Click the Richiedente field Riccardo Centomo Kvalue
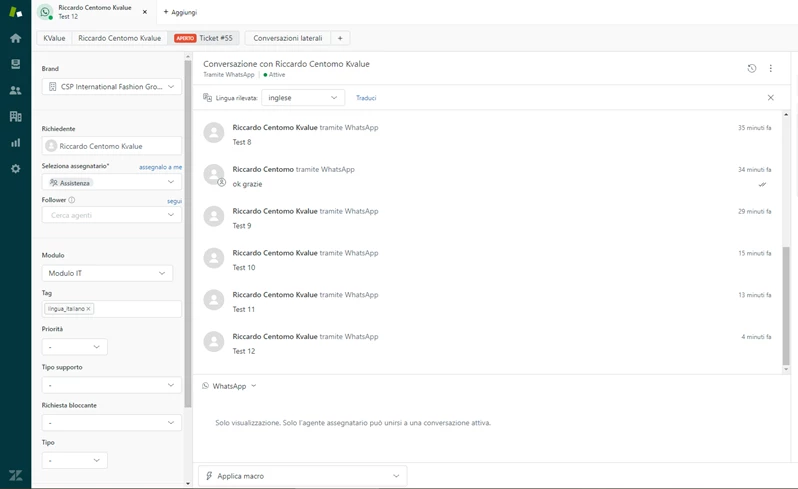 pyautogui.click(x=111, y=146)
